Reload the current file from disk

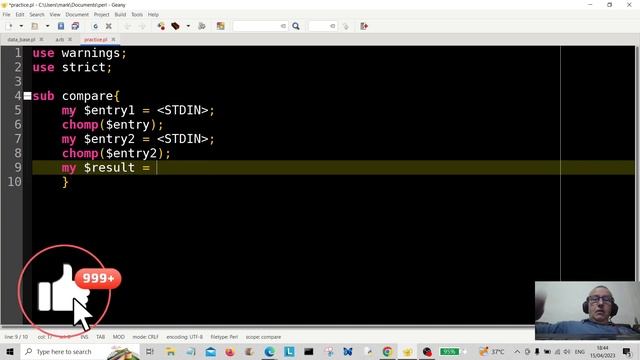click(x=95, y=26)
